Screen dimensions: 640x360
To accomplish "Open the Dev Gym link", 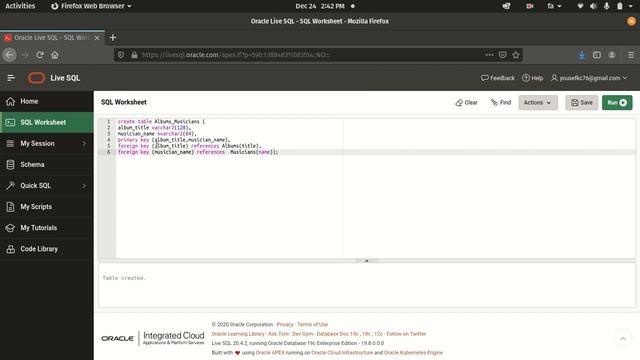I will (302, 334).
